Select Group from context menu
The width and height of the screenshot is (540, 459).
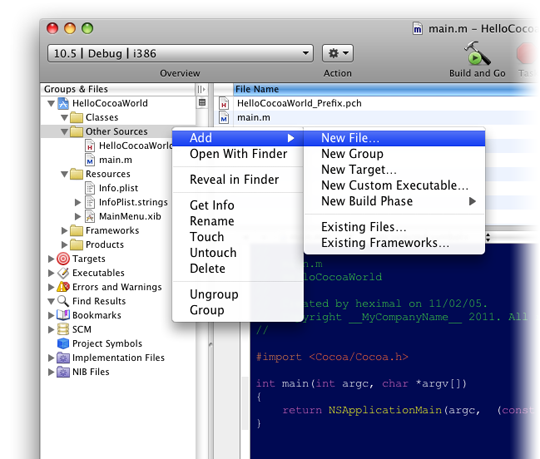(x=238, y=310)
